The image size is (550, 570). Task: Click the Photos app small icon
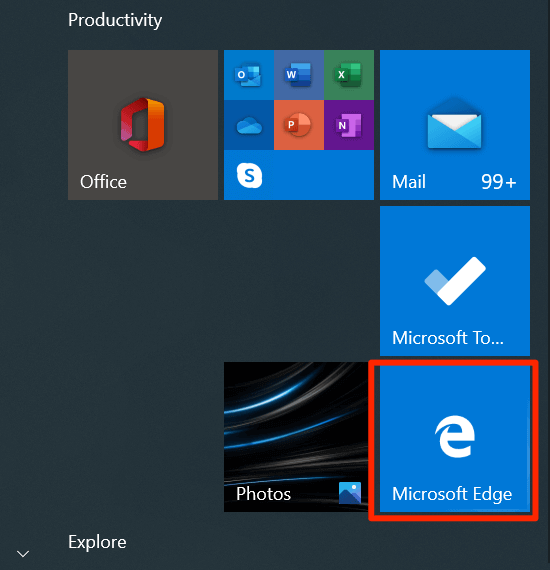(350, 493)
